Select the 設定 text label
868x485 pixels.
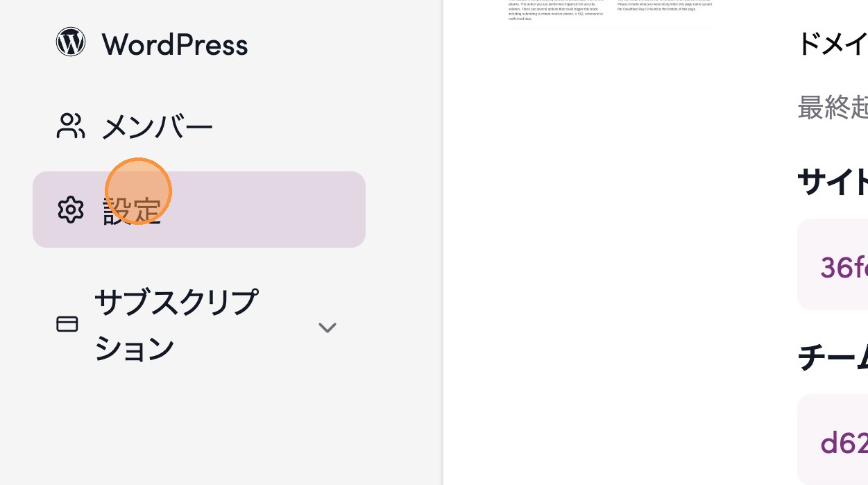click(x=132, y=210)
